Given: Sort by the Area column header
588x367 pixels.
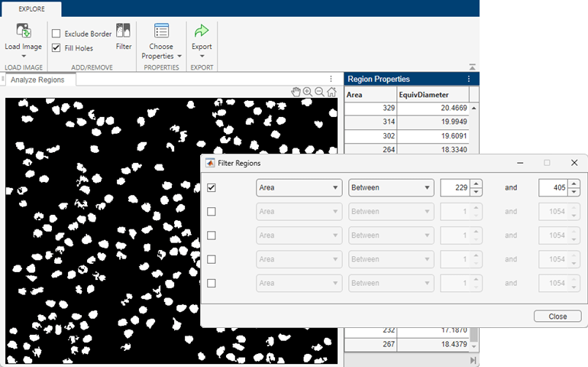Looking at the screenshot, I should tap(370, 95).
